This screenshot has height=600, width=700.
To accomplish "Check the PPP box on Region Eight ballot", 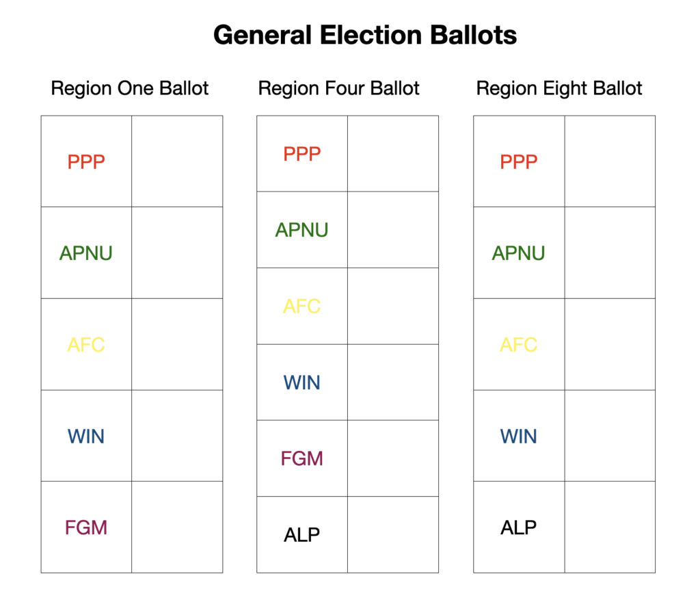I will tap(610, 161).
